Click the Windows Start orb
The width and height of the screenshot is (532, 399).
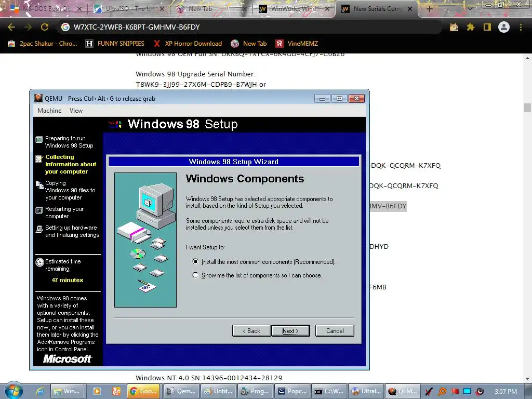pos(14,391)
